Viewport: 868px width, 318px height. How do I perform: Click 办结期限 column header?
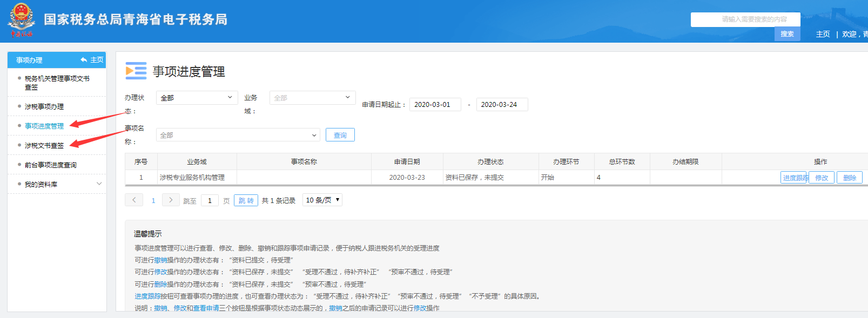pos(686,162)
